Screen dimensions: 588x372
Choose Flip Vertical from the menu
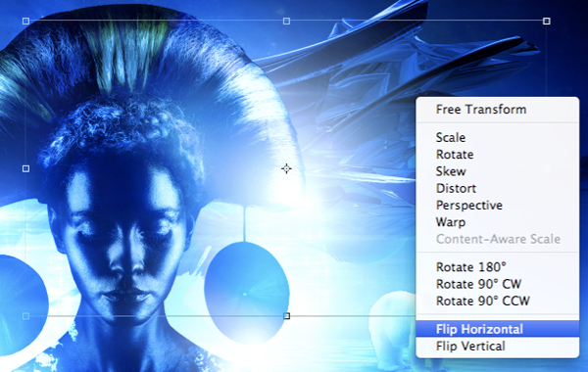[497, 347]
